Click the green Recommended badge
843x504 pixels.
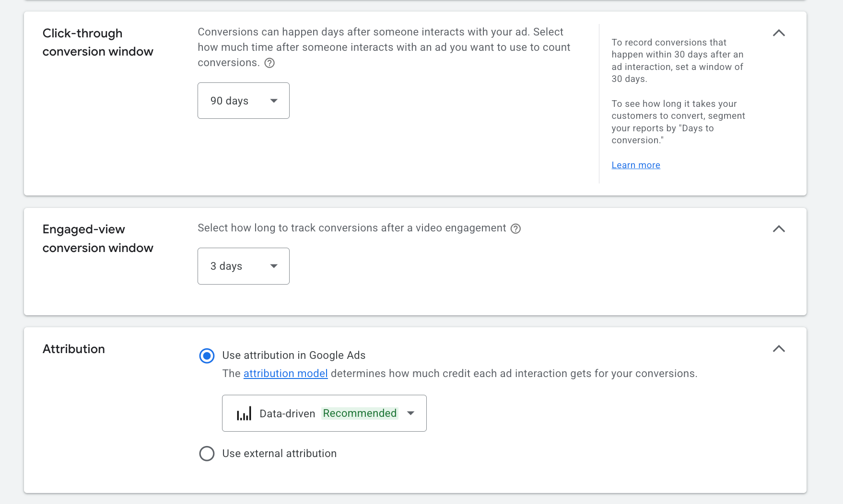click(360, 413)
